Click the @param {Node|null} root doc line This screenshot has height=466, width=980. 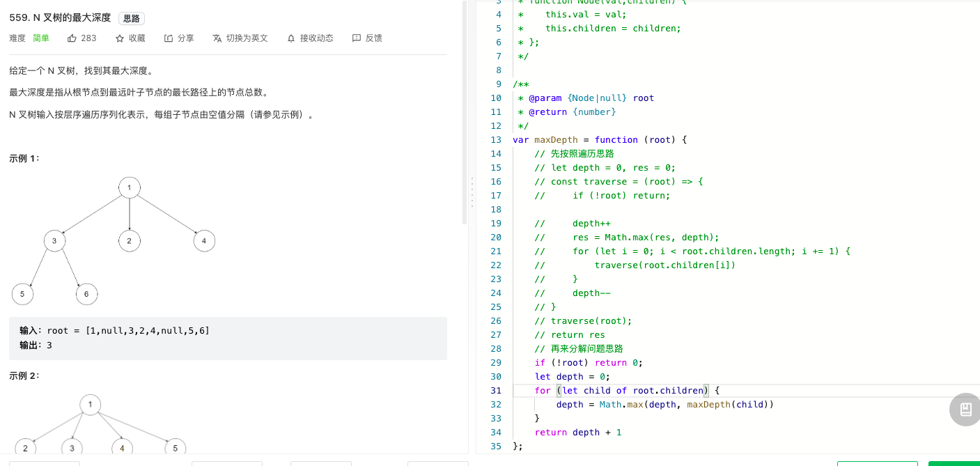click(x=586, y=98)
